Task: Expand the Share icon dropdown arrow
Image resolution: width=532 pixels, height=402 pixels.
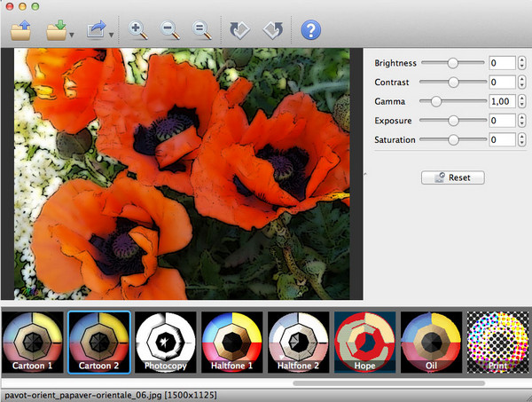Action: coord(111,35)
